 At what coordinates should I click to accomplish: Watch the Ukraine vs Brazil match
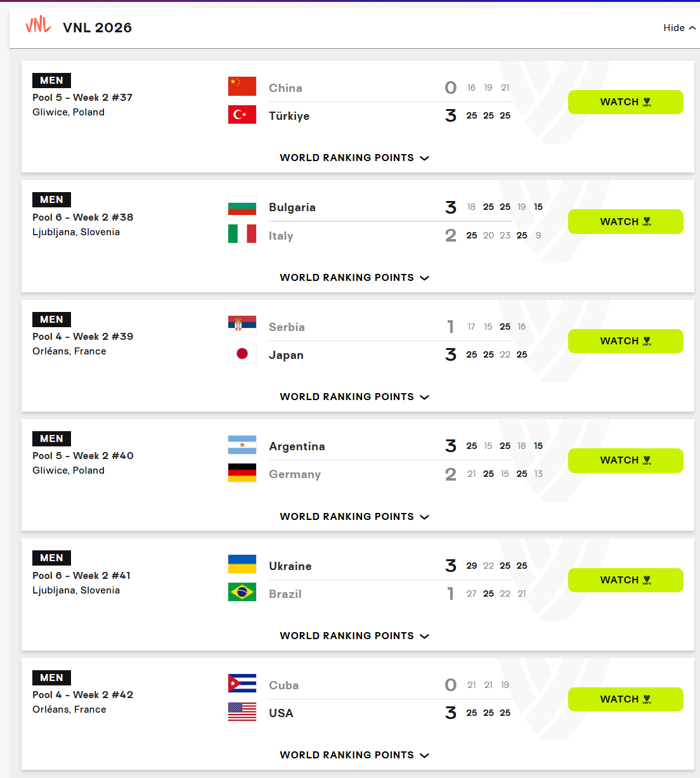[626, 580]
